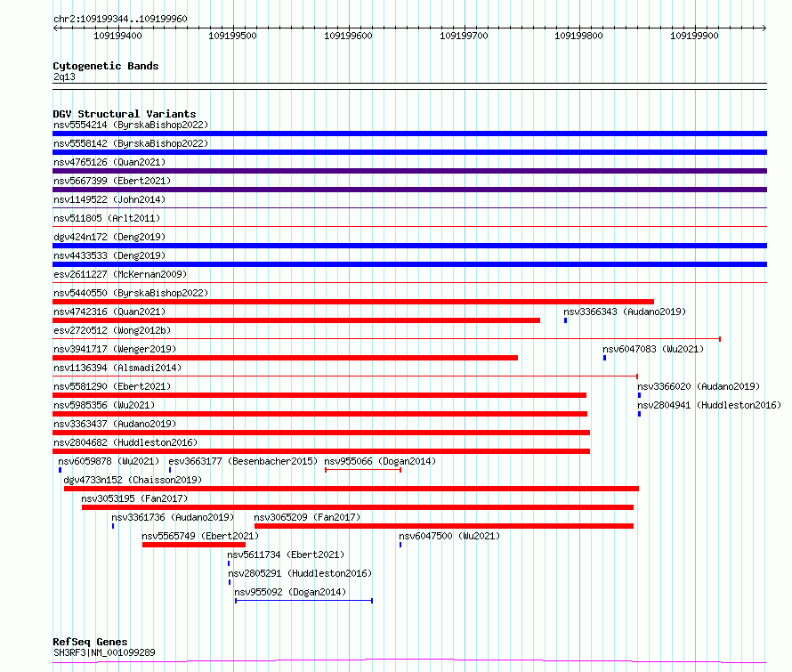Open esv3663177 (Besenbacher2015) label
The image size is (792, 672).
pyautogui.click(x=243, y=461)
